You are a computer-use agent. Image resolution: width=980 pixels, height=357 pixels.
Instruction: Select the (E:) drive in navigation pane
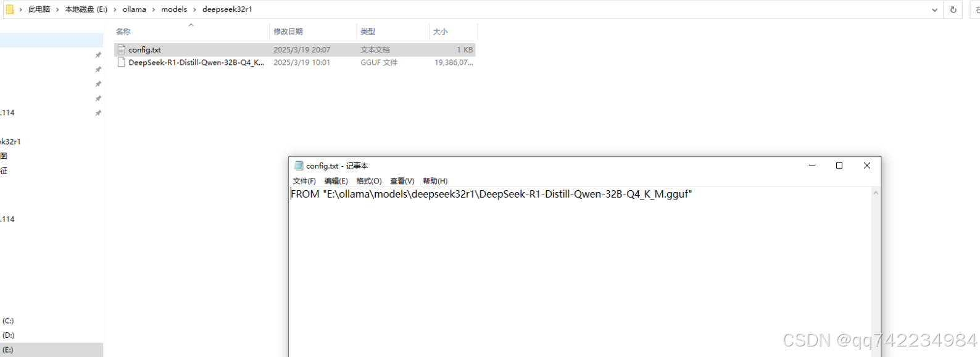point(8,350)
